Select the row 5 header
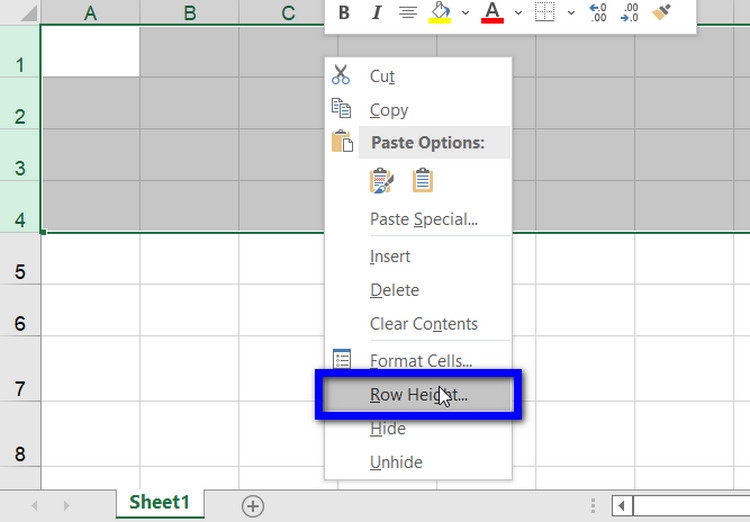Image resolution: width=750 pixels, height=522 pixels. [20, 259]
